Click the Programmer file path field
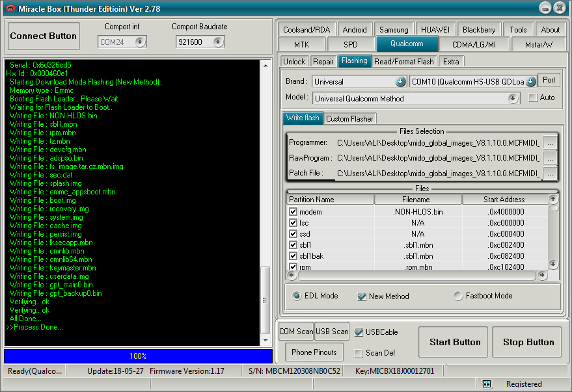The width and height of the screenshot is (572, 392). 439,143
